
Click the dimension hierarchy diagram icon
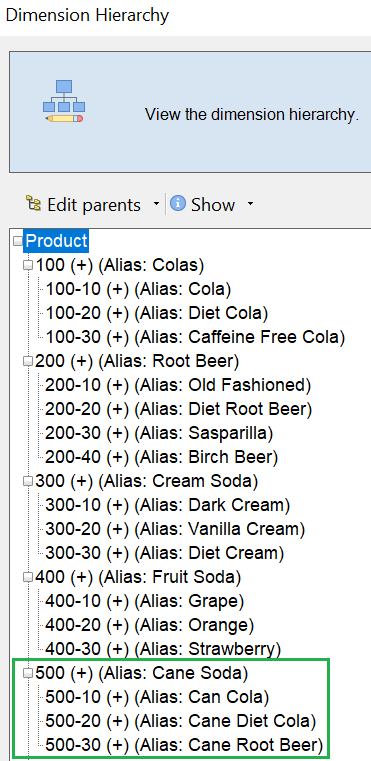(64, 101)
